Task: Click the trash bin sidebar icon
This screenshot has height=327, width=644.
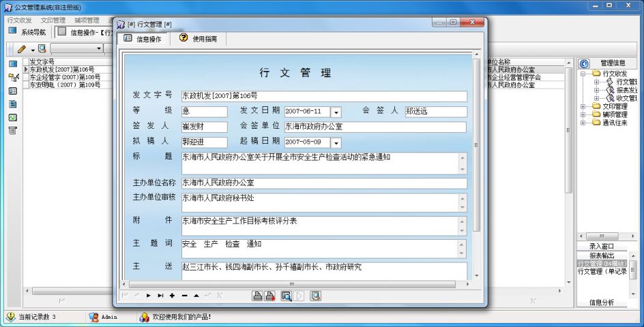Action: [x=12, y=130]
